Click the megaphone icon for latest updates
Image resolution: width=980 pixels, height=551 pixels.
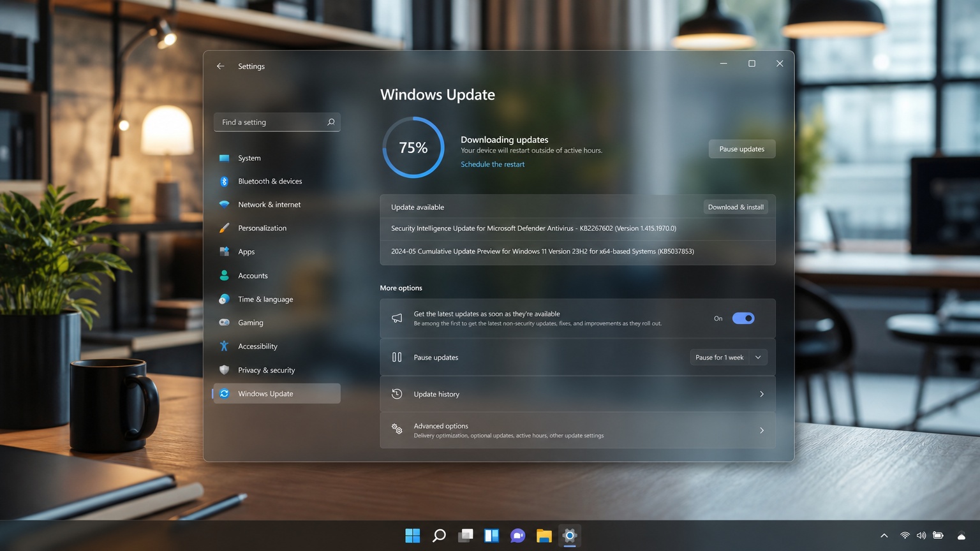[397, 318]
